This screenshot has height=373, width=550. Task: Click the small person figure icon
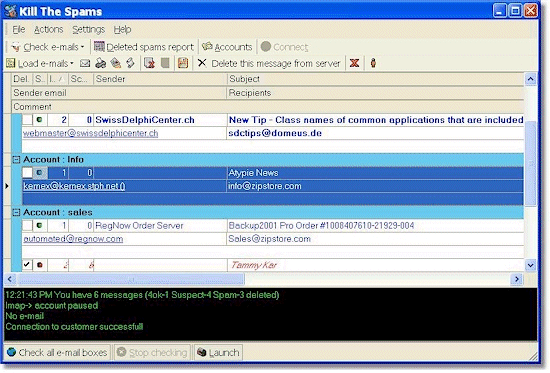(x=373, y=63)
